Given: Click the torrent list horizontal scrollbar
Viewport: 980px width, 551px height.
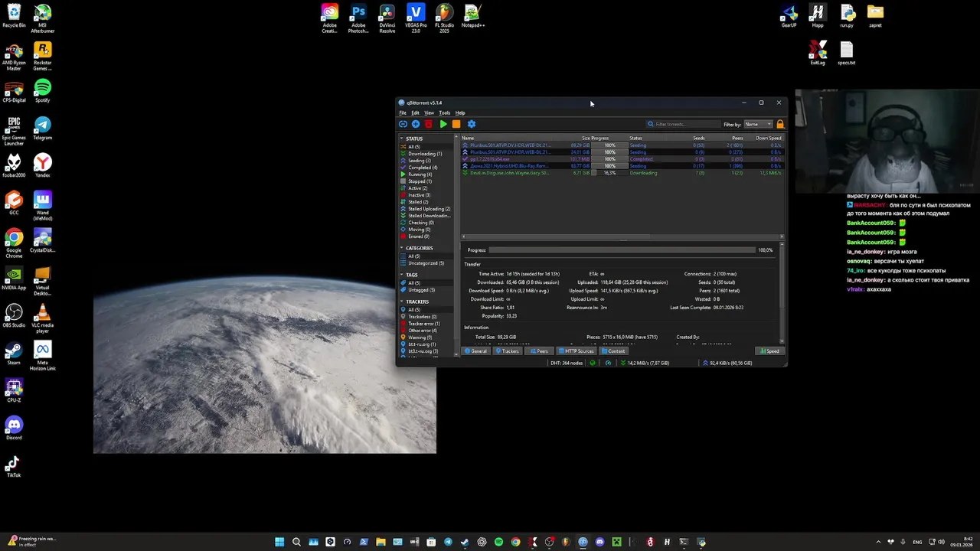Looking at the screenshot, I should click(622, 236).
